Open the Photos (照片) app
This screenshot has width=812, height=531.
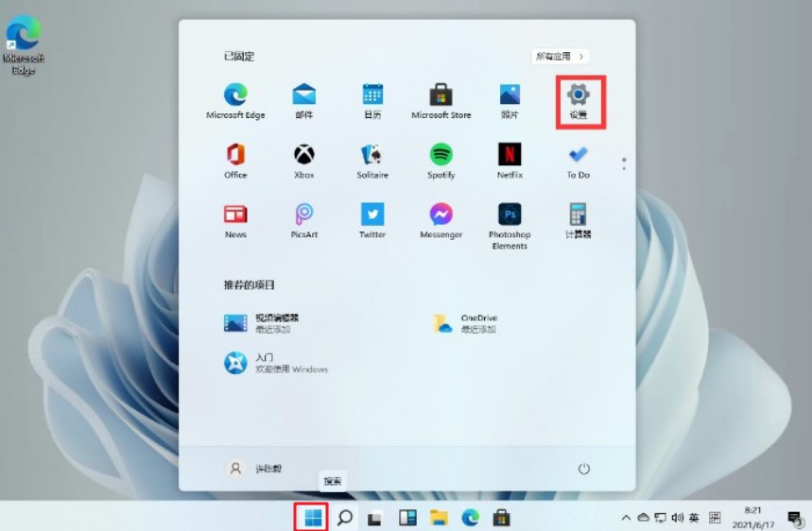click(x=510, y=101)
